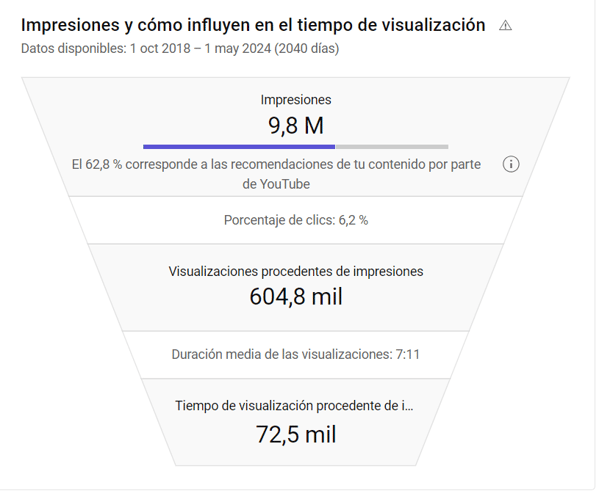Click the title 'Impresiones y cómo influyen en el tiempo de visualización'

click(253, 25)
